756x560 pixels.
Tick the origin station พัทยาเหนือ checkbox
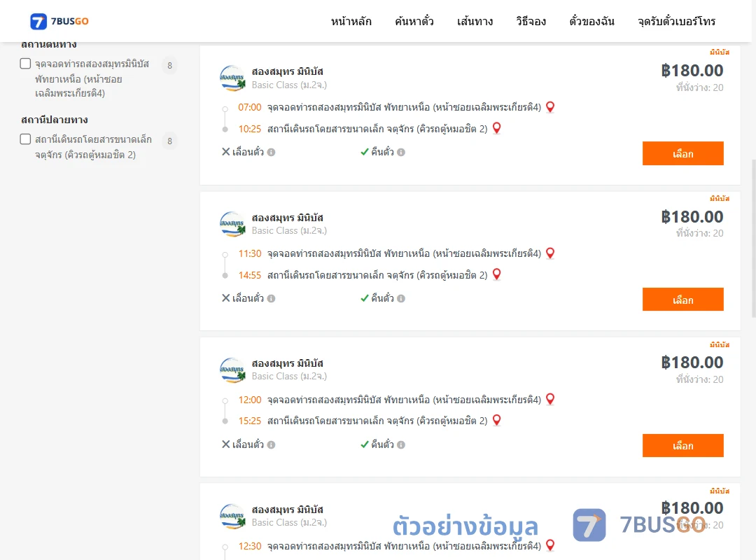click(x=26, y=64)
